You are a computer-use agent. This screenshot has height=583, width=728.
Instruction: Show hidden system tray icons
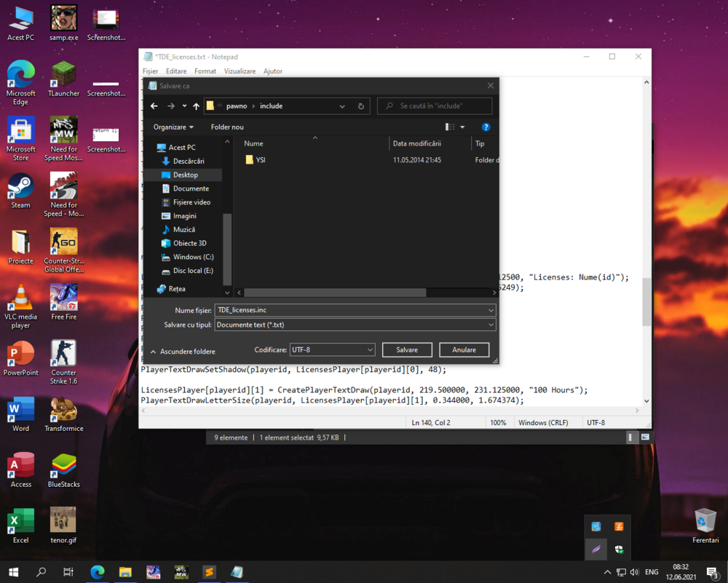tap(607, 572)
